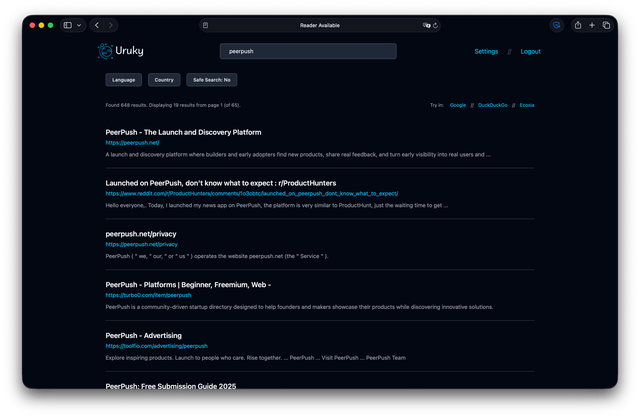Try the search in Ecosia
Screen dimensions: 640x418
[527, 105]
